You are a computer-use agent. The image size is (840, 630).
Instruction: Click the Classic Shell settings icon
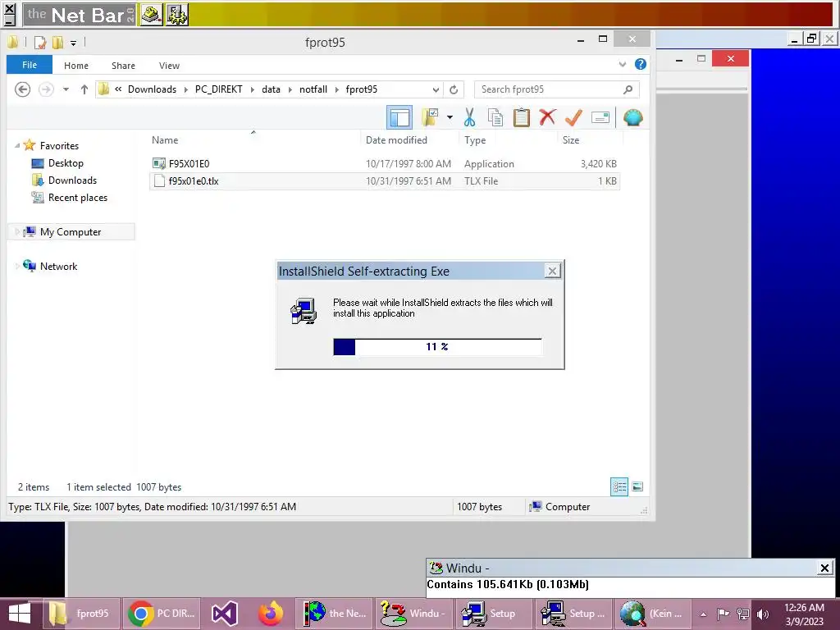tap(632, 117)
